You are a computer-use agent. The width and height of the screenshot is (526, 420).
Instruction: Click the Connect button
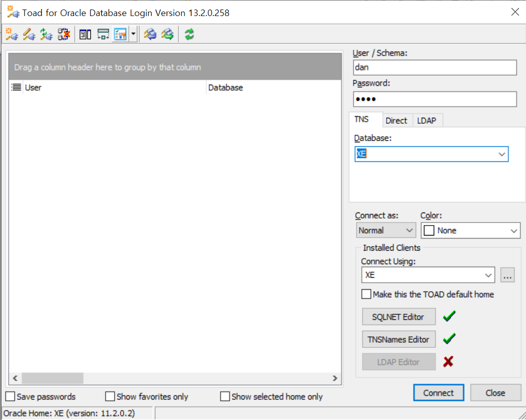(438, 393)
